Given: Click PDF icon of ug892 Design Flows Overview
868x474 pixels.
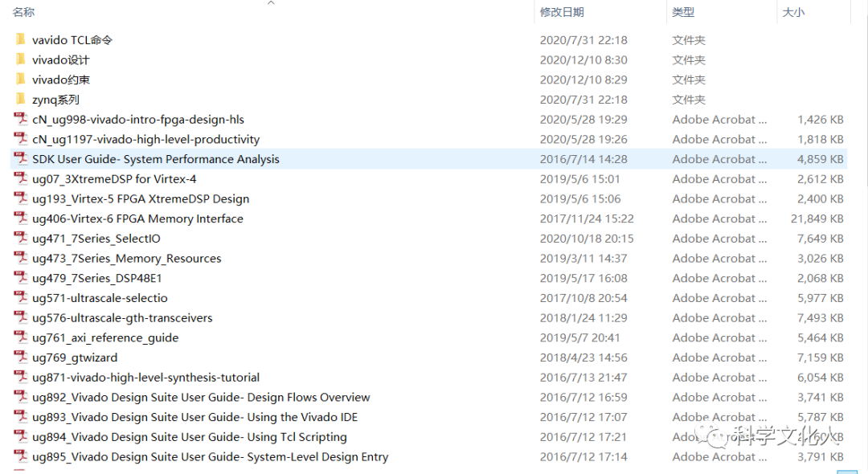Looking at the screenshot, I should (x=20, y=397).
